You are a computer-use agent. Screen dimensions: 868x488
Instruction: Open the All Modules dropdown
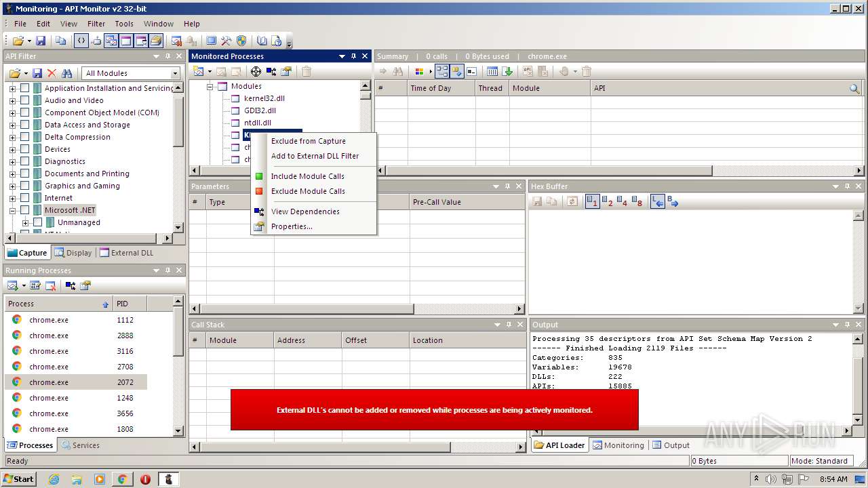coord(175,73)
